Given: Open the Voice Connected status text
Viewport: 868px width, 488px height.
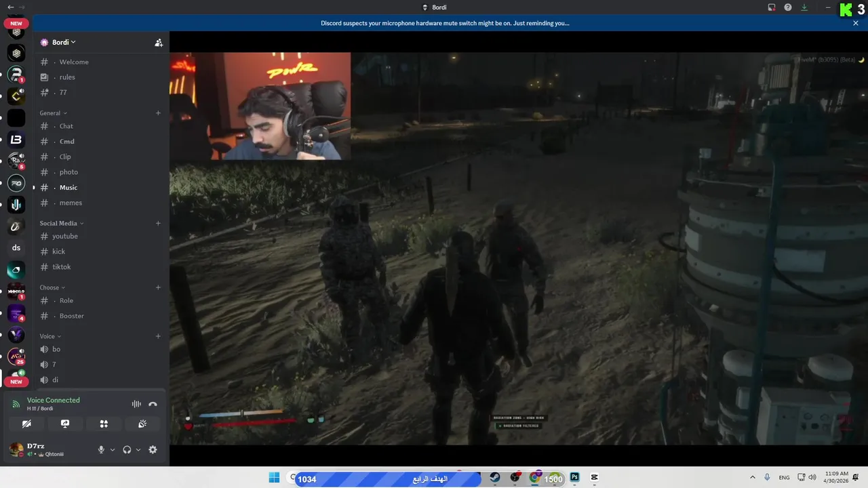Looking at the screenshot, I should 54,400.
